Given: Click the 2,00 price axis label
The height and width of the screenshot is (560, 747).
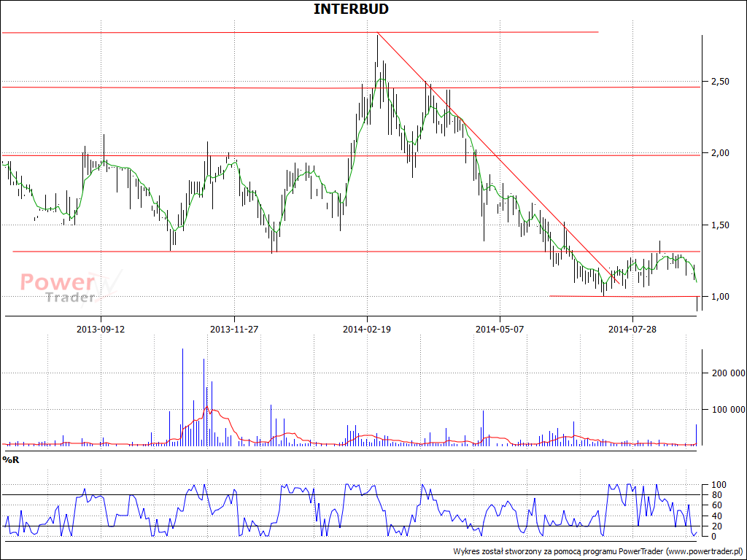Looking at the screenshot, I should (720, 153).
